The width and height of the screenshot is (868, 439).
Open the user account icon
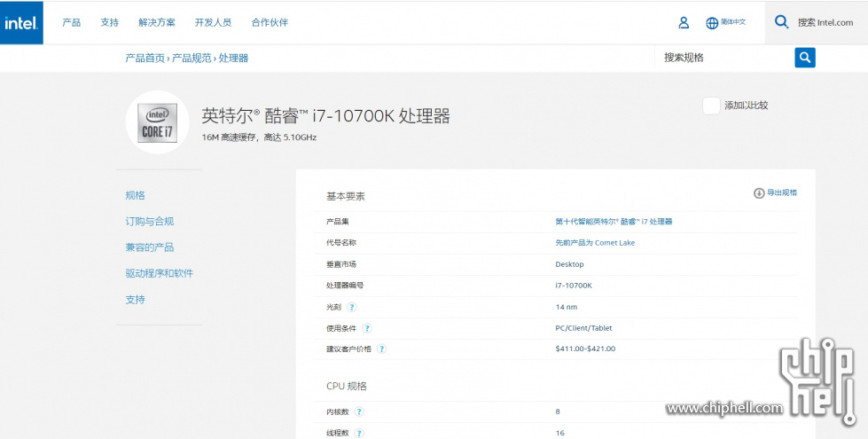click(684, 23)
